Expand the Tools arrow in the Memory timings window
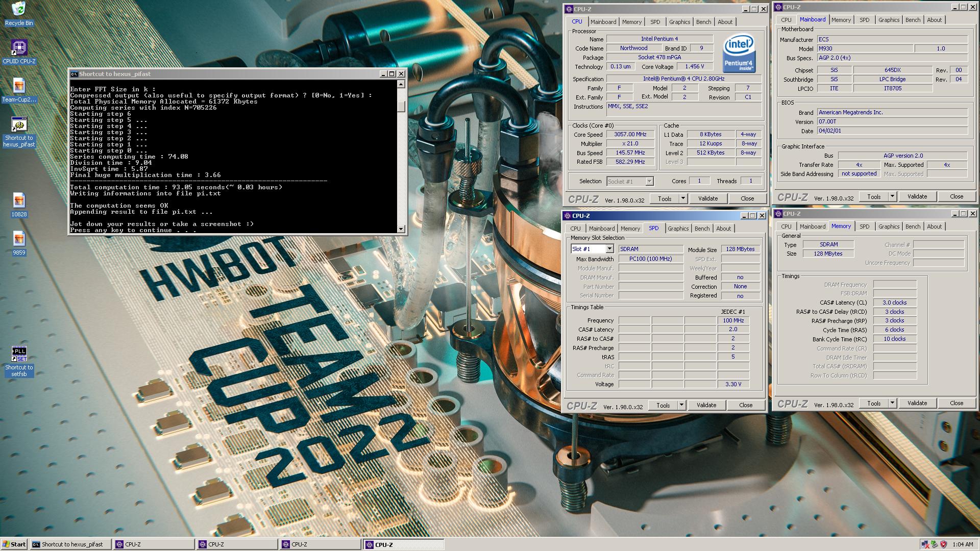Screen dimensions: 980x551 (892, 403)
